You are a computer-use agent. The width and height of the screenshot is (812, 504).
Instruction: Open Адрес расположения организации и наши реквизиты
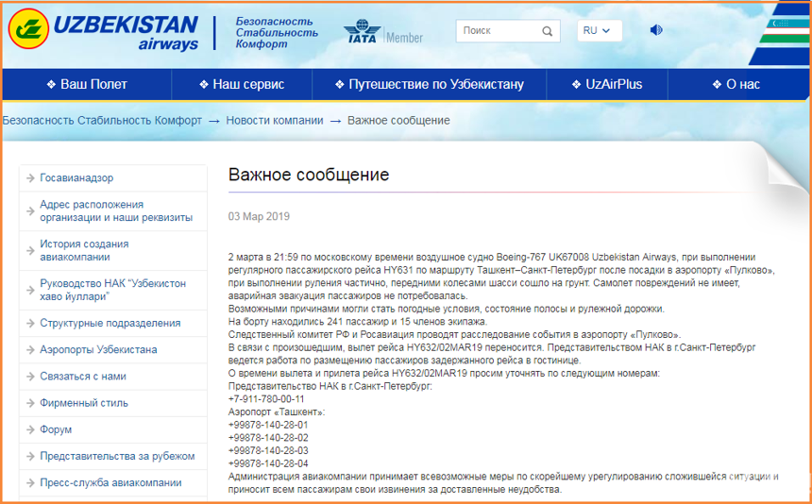click(x=116, y=211)
